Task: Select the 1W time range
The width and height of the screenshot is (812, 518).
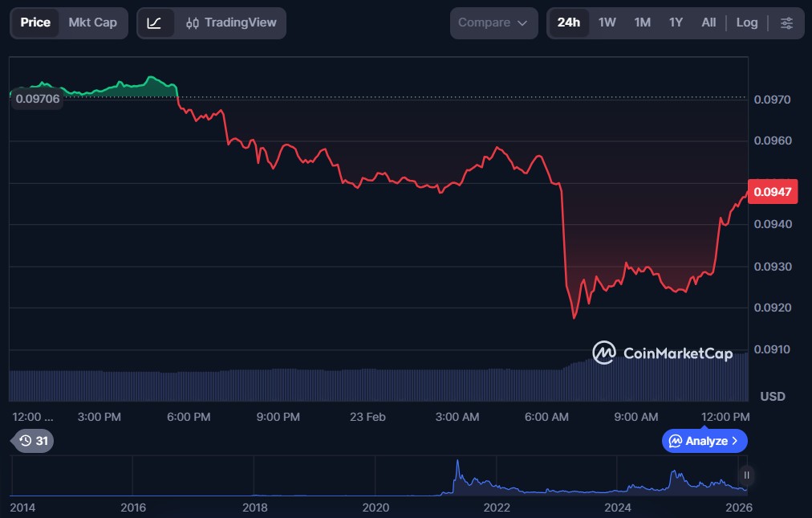Action: coord(607,23)
